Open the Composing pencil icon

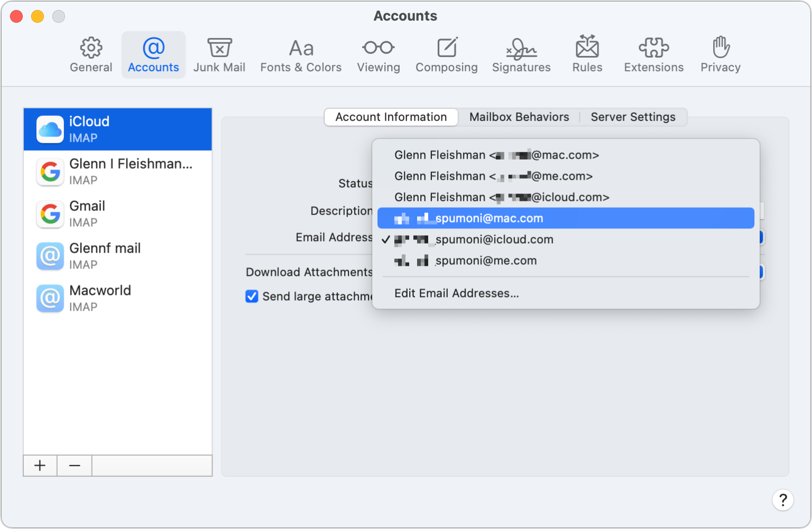coord(447,54)
